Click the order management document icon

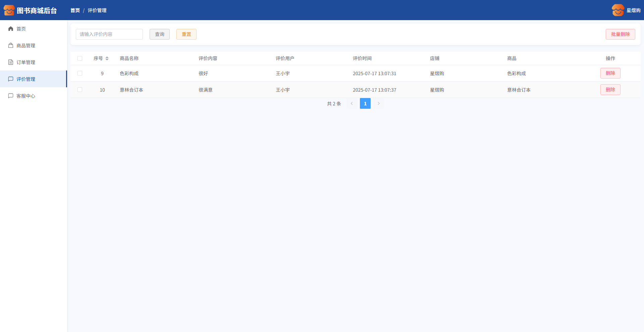(11, 62)
